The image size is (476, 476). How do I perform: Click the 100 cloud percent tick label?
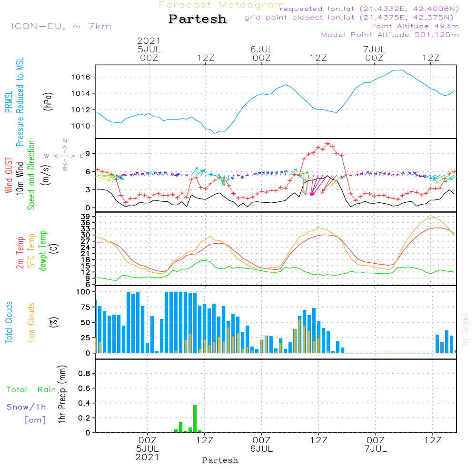[x=83, y=292]
